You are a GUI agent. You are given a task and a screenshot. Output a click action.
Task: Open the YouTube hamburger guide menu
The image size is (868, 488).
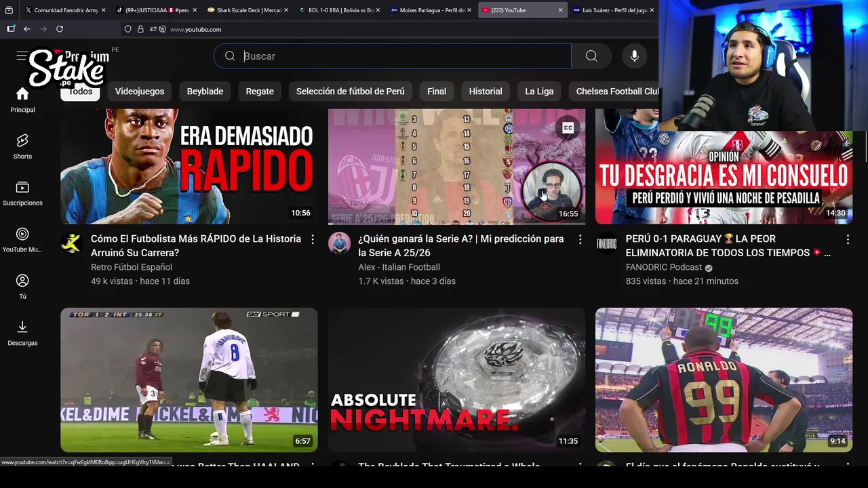(x=22, y=56)
